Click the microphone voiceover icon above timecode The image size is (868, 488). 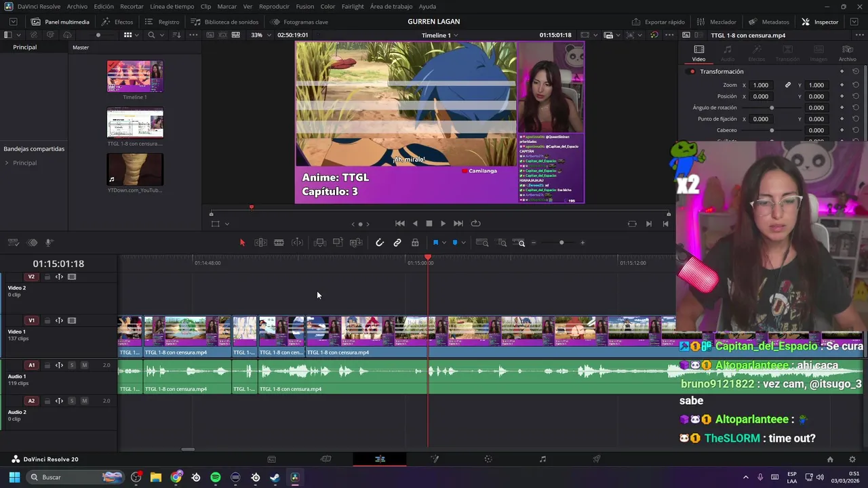[x=50, y=243]
